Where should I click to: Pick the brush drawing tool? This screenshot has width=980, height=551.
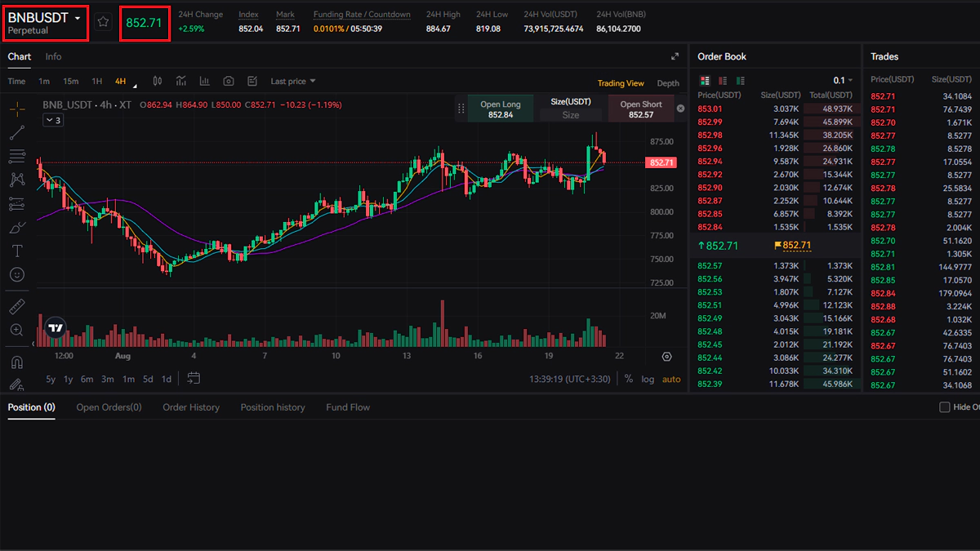[17, 227]
